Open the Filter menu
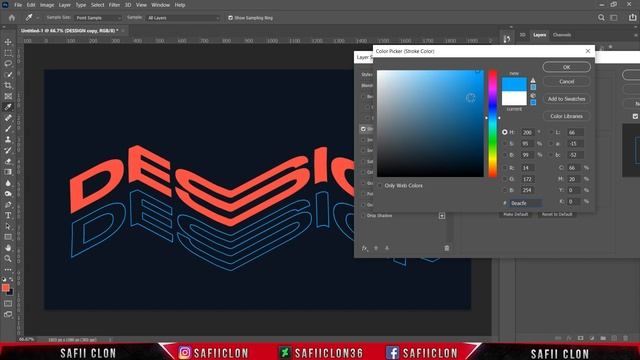Image resolution: width=640 pixels, height=360 pixels. [x=114, y=5]
